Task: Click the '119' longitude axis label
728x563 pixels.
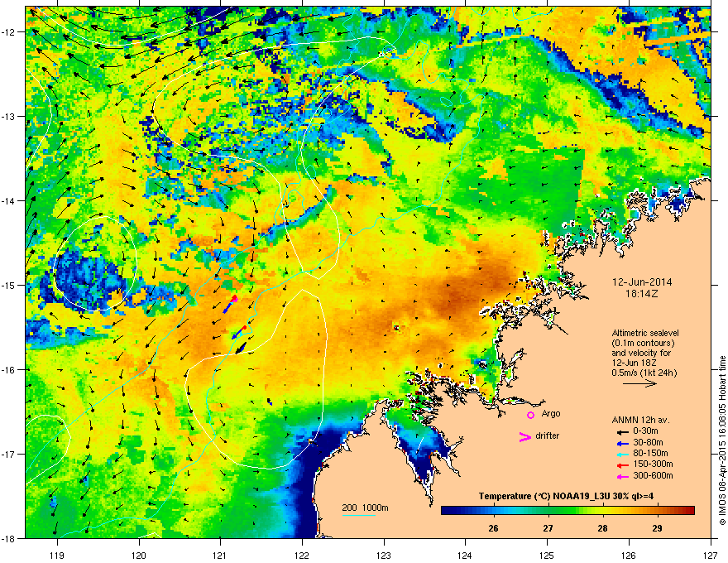Action: click(x=57, y=555)
